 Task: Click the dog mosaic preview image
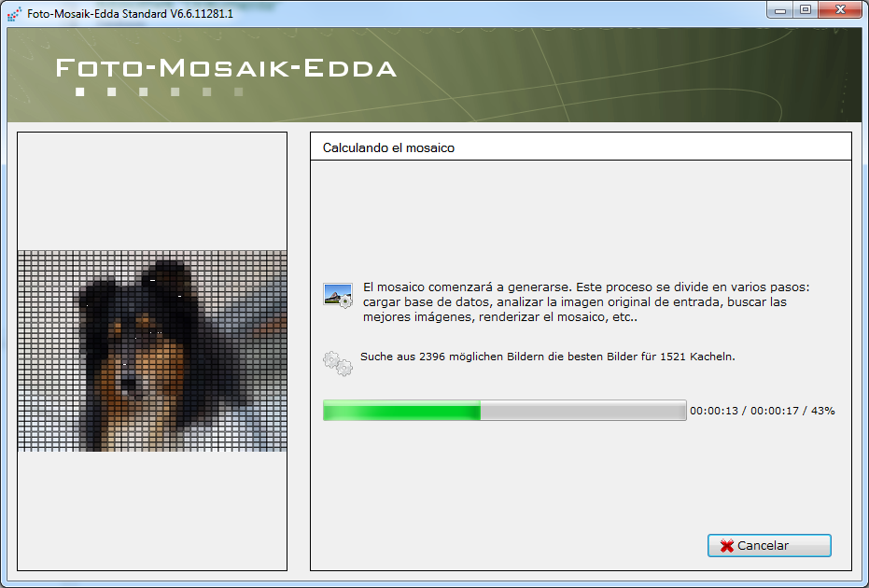(152, 351)
